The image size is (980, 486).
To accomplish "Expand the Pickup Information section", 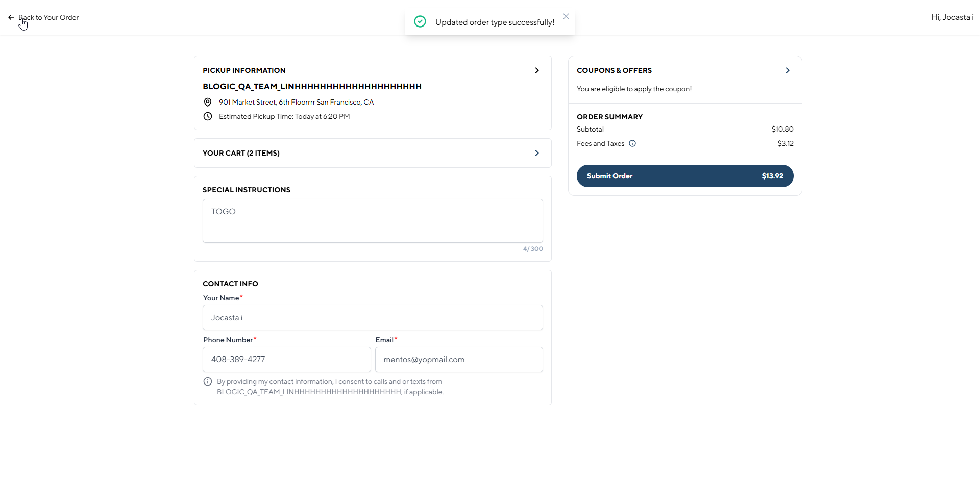I will click(536, 70).
